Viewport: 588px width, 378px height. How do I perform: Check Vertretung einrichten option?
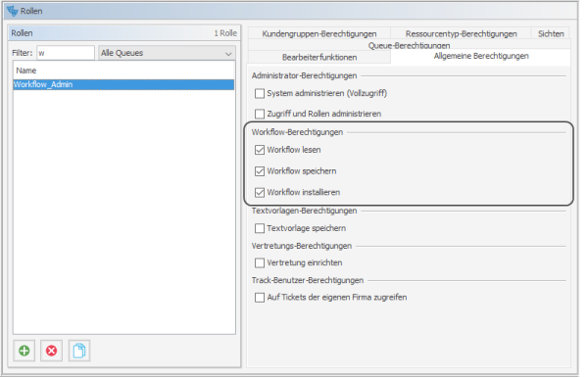260,262
